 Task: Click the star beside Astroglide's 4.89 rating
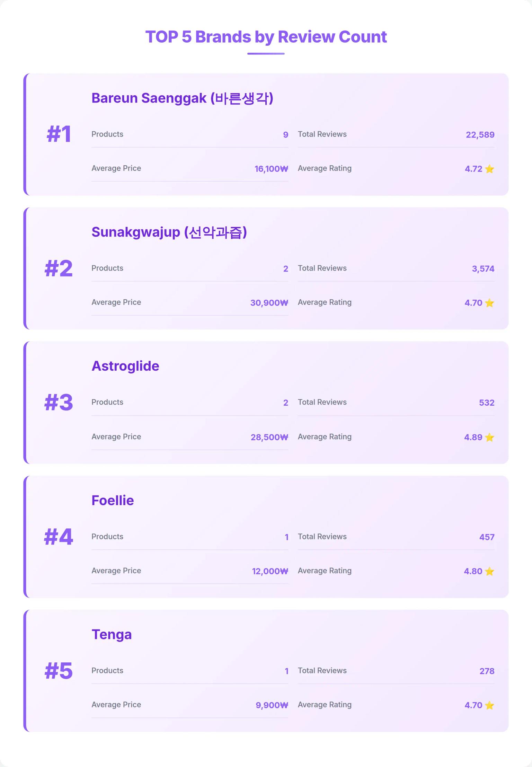[489, 438]
